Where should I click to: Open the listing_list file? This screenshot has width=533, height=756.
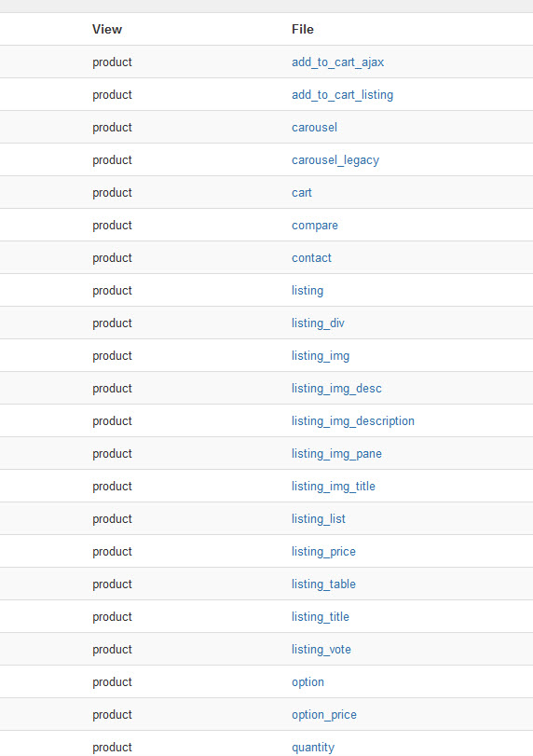coord(319,519)
